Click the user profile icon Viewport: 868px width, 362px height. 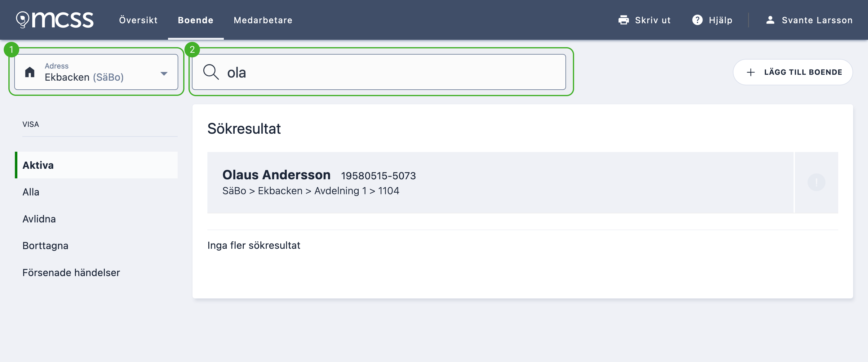pyautogui.click(x=770, y=20)
